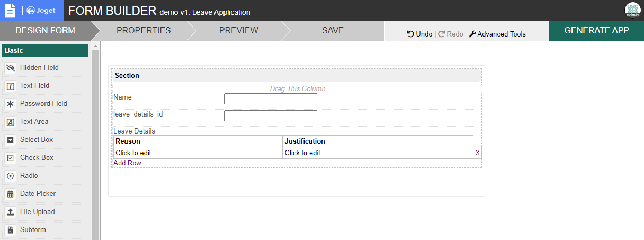Click the Generate App button
The height and width of the screenshot is (240, 644).
point(596,30)
